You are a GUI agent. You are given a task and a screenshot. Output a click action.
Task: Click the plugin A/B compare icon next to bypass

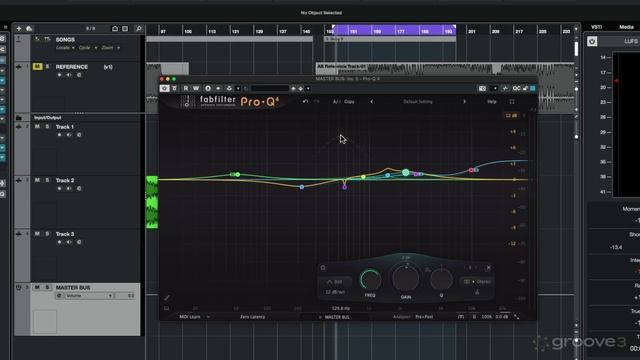(175, 88)
